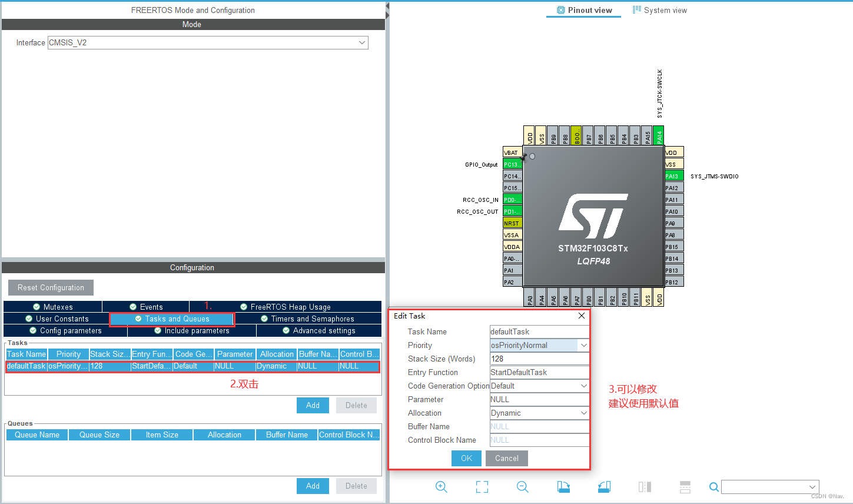Select the green PC13 pin on chip
The image size is (853, 504).
(x=512, y=164)
